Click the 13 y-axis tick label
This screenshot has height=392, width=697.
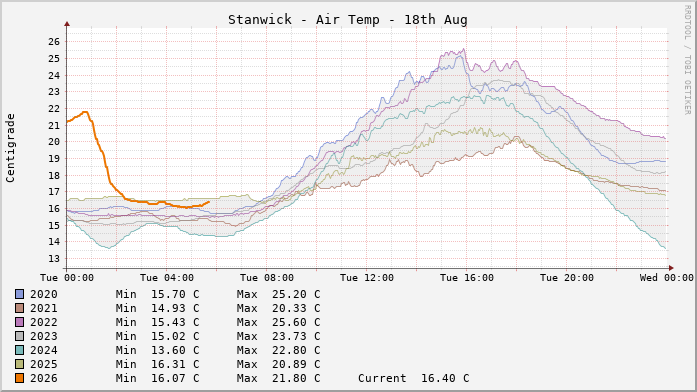(x=54, y=259)
